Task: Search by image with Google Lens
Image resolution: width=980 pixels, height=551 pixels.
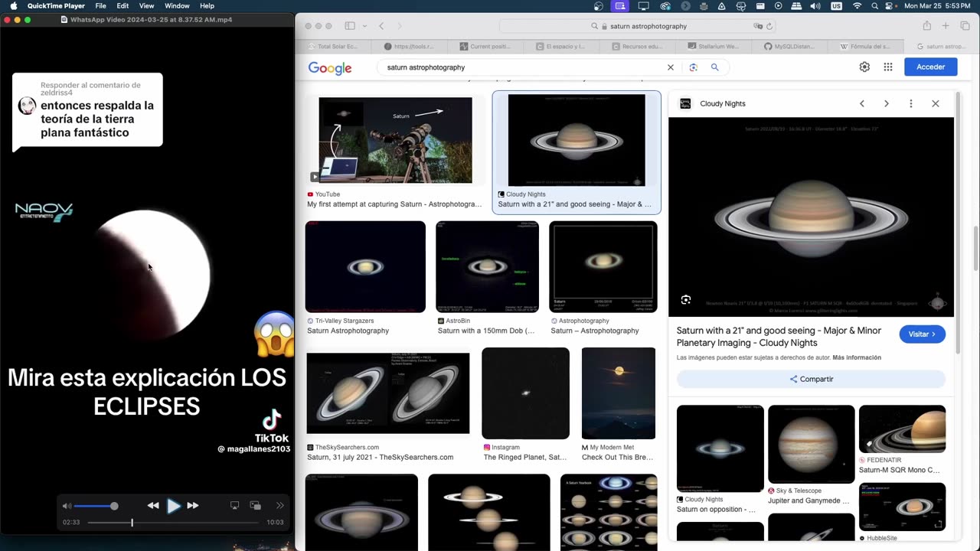Action: pyautogui.click(x=693, y=67)
